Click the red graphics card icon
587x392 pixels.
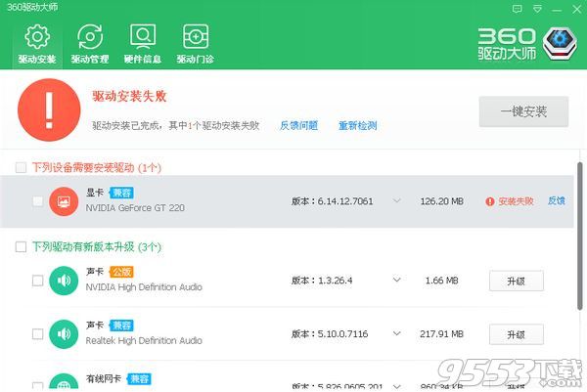[64, 201]
